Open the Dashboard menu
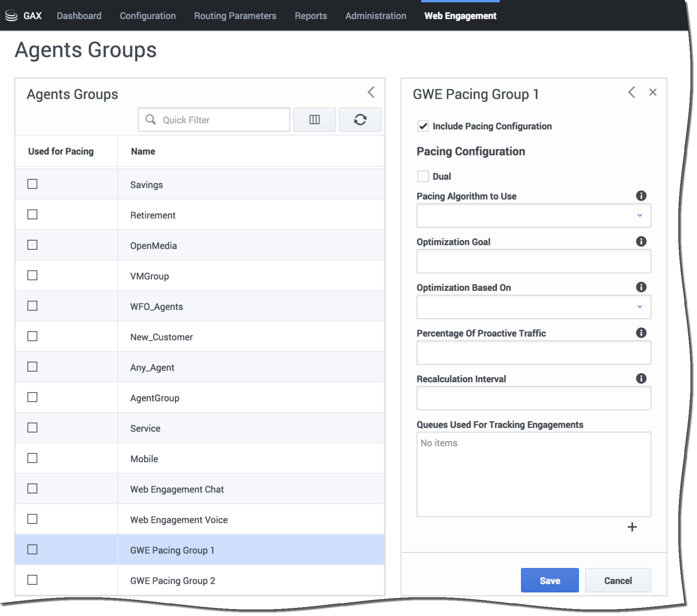 click(79, 16)
